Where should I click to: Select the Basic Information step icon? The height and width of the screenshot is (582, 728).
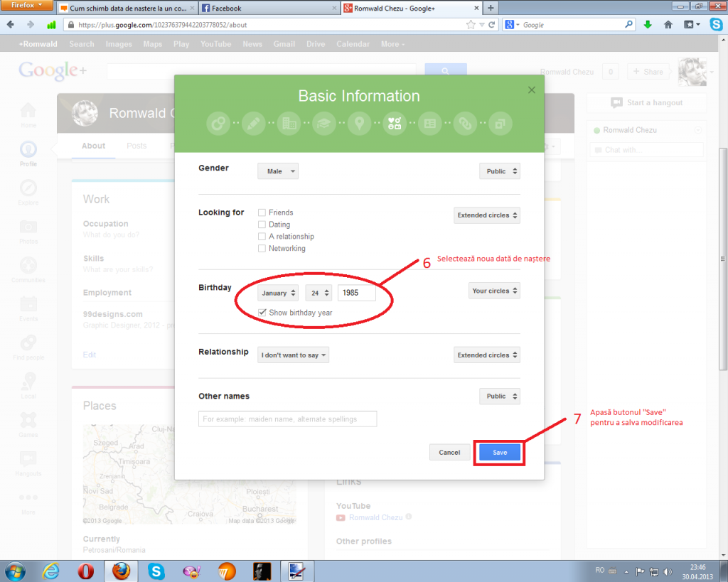click(395, 124)
